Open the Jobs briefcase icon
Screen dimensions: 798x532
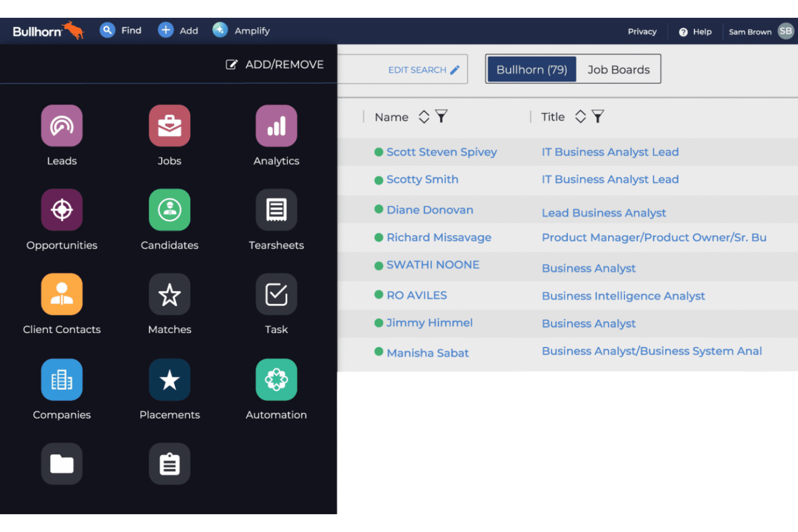(169, 126)
